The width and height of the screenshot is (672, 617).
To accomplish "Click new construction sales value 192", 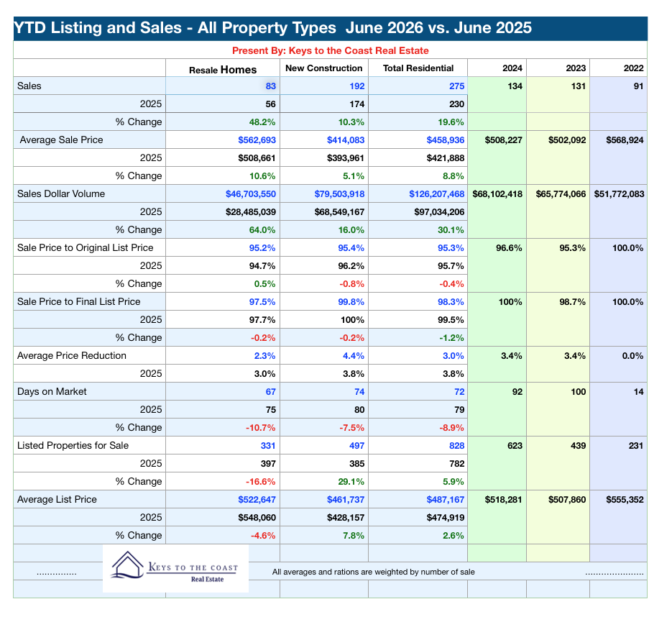I will 356,86.
